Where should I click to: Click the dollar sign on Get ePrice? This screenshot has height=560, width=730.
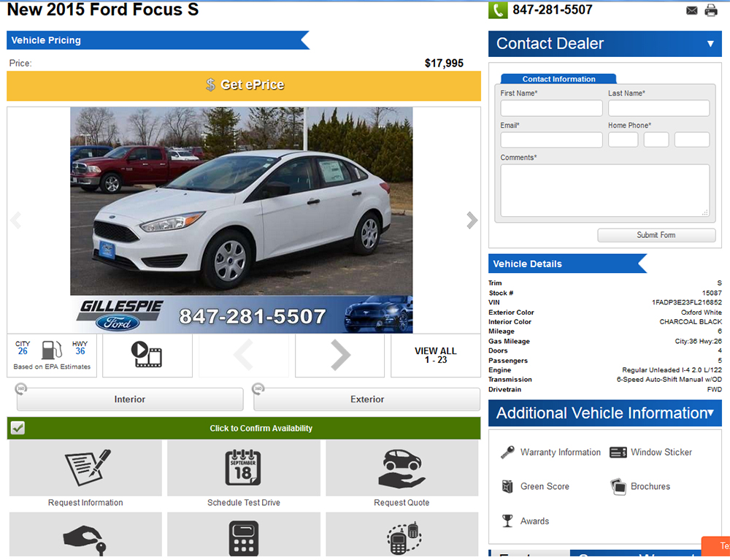point(210,85)
